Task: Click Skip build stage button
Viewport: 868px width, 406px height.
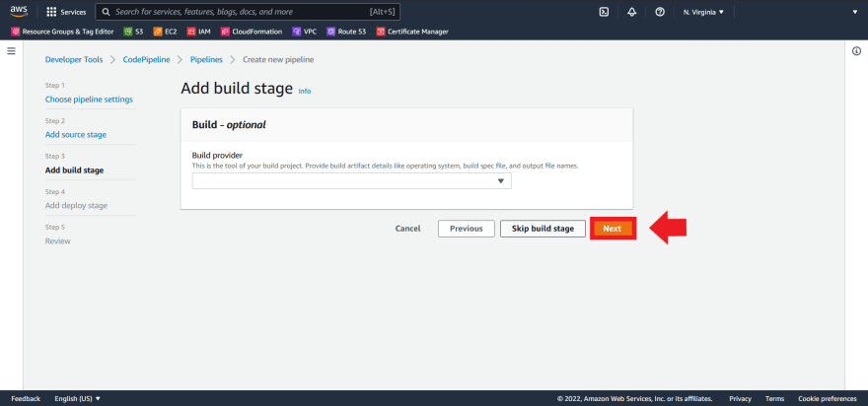Action: [542, 229]
